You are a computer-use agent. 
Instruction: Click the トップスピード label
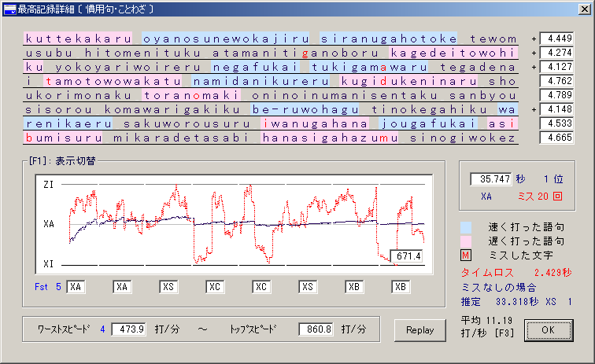(x=253, y=329)
